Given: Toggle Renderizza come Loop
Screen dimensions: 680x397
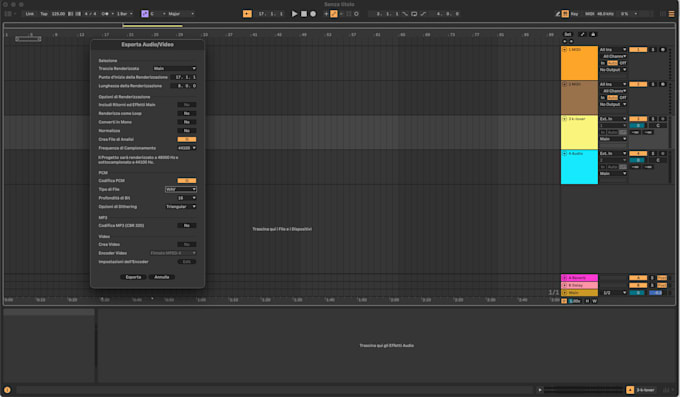Looking at the screenshot, I should click(186, 113).
